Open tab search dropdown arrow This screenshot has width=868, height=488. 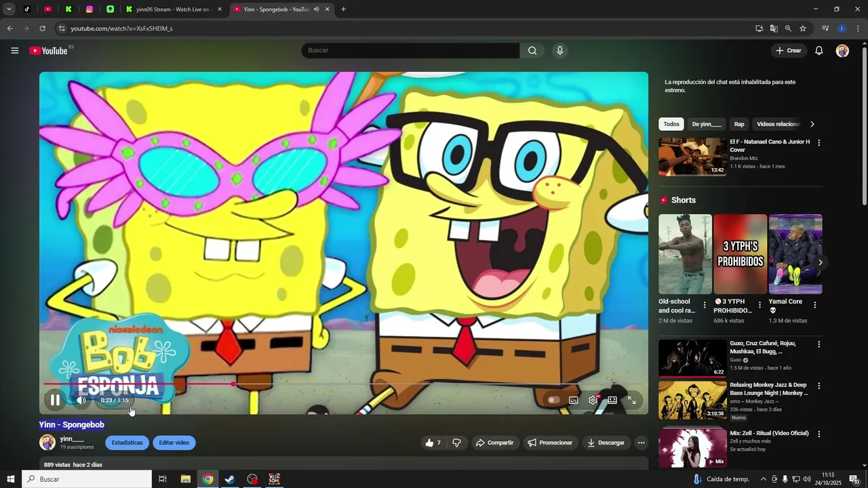click(x=9, y=9)
